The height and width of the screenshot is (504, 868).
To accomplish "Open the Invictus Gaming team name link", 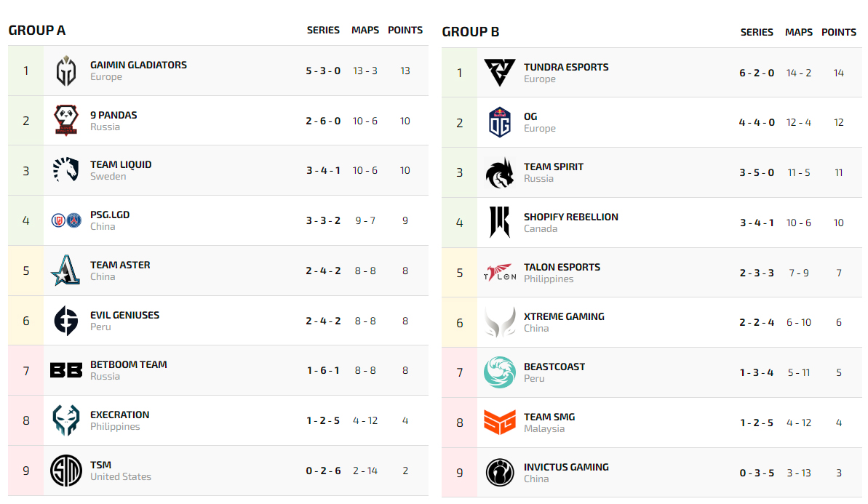I will 566,467.
